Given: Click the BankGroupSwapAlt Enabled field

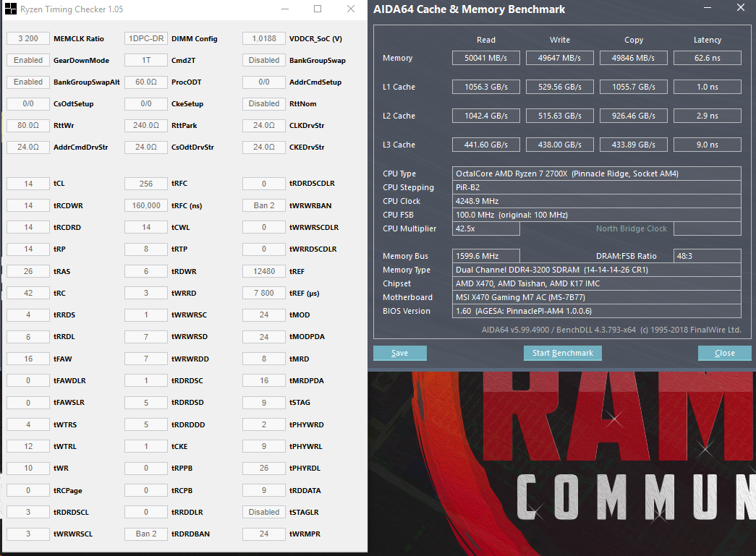Looking at the screenshot, I should (28, 82).
